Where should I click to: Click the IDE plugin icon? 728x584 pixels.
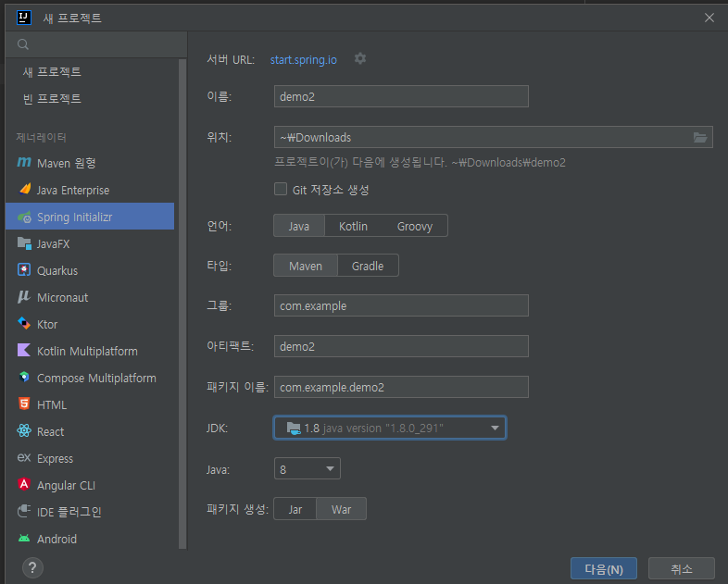[x=24, y=511]
